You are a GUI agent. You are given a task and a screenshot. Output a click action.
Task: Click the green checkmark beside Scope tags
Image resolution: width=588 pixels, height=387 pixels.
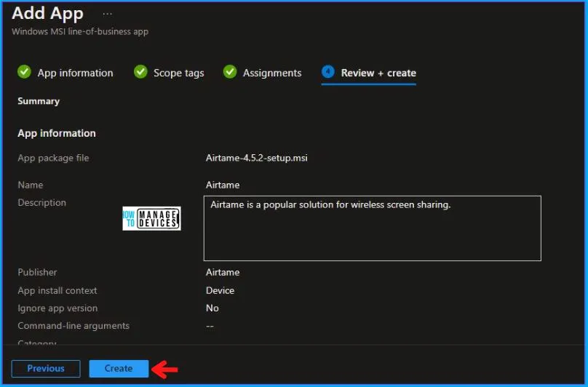coord(140,72)
